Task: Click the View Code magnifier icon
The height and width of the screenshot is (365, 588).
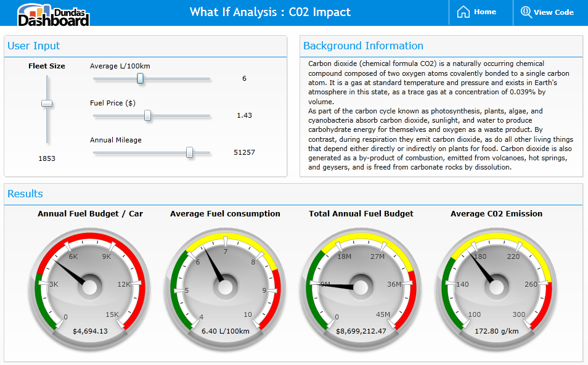Action: (526, 12)
